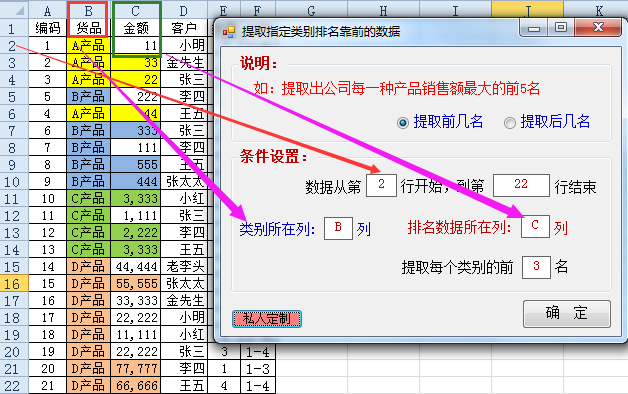Click the start row input field
Screen dimensions: 628x394
tap(381, 185)
